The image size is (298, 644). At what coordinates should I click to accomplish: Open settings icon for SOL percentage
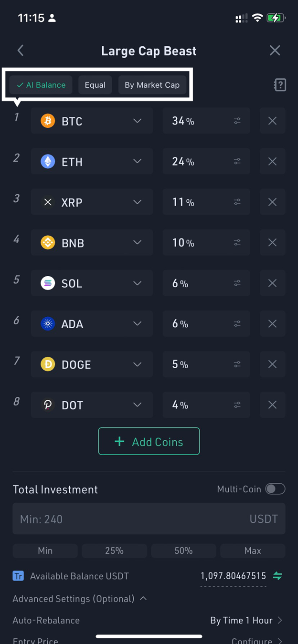coord(237,283)
